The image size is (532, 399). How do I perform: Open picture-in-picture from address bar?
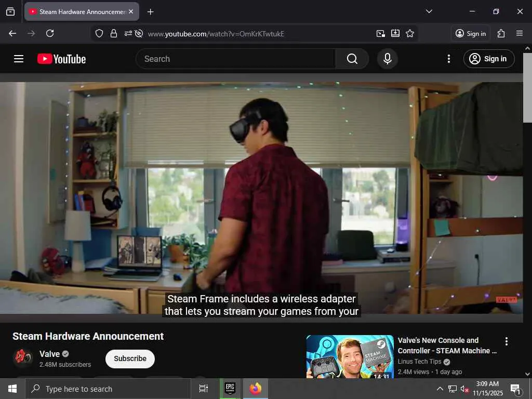tap(381, 34)
